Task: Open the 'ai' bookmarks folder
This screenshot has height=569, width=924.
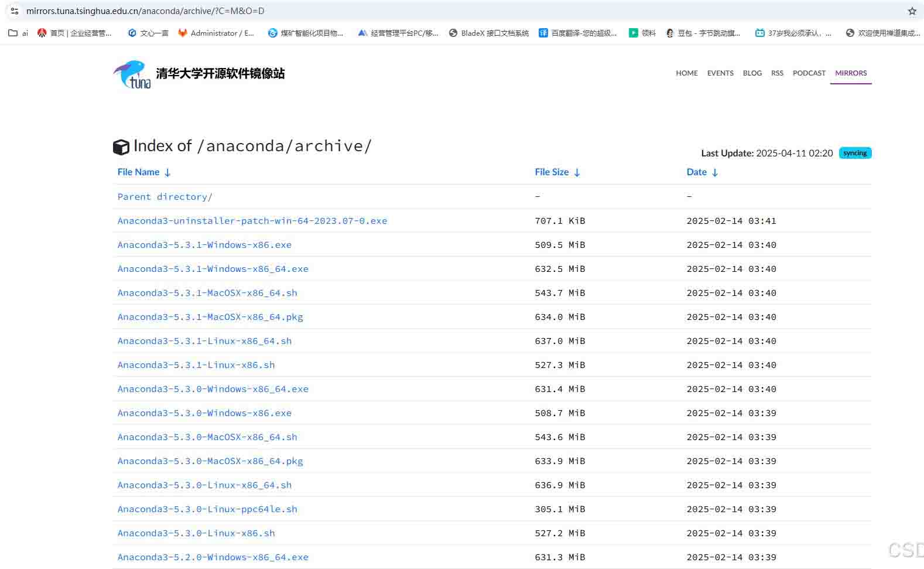Action: point(18,33)
